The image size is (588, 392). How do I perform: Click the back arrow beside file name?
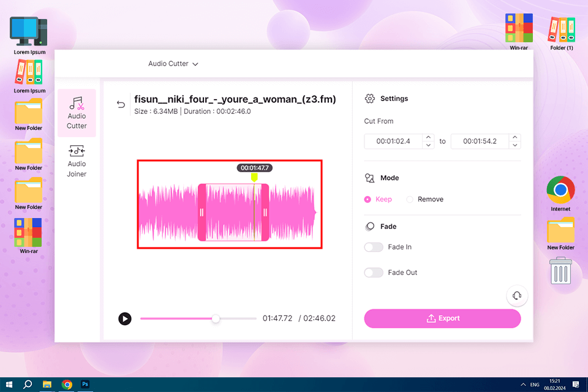click(x=121, y=104)
